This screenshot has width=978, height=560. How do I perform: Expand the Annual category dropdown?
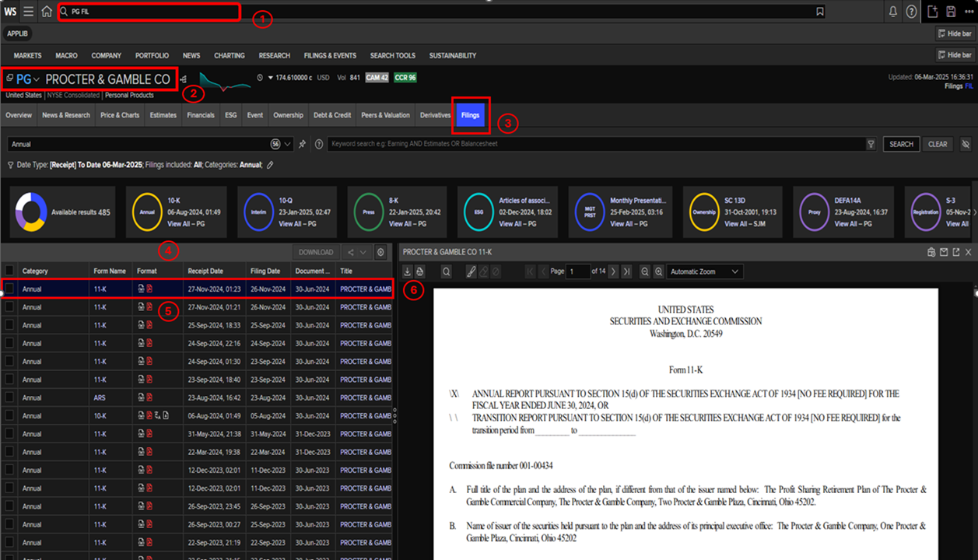tap(289, 144)
